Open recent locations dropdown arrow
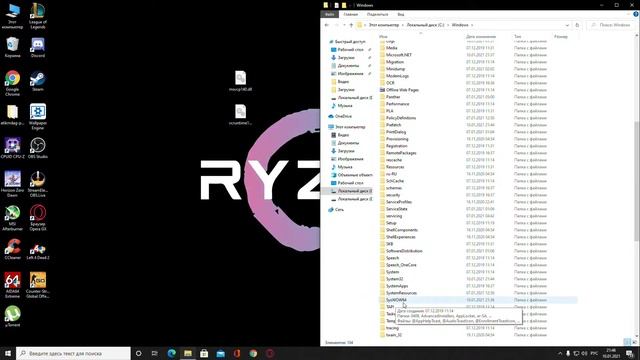This screenshot has height=360, width=640. coord(344,25)
